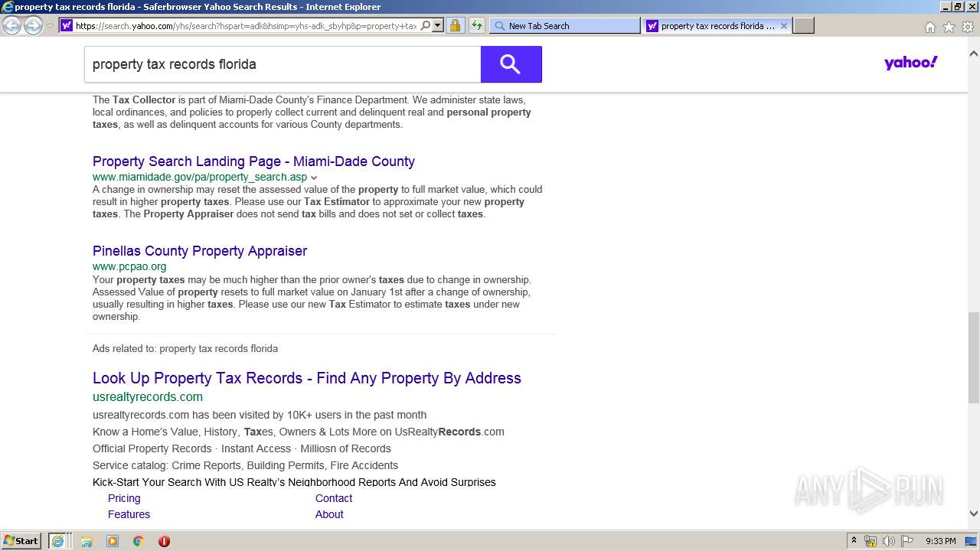Click the Internet Explorer title bar icon

[7, 7]
